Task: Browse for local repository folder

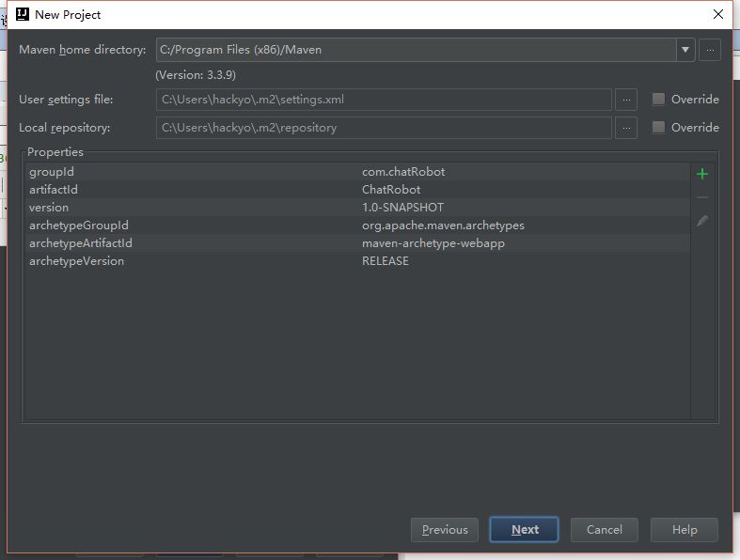Action: (625, 128)
